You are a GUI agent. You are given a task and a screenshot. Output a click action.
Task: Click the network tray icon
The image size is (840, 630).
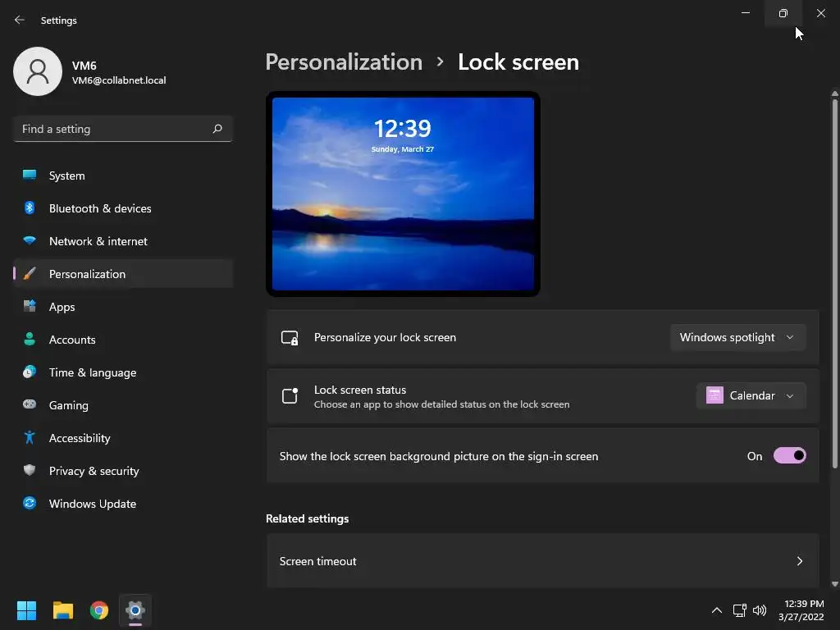[x=740, y=610]
